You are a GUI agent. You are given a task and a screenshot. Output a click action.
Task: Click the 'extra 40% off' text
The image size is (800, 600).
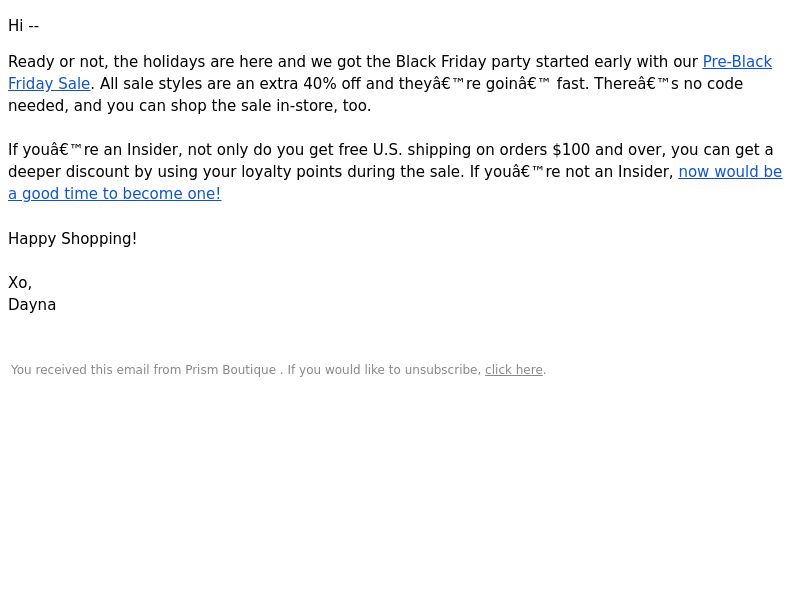[310, 84]
